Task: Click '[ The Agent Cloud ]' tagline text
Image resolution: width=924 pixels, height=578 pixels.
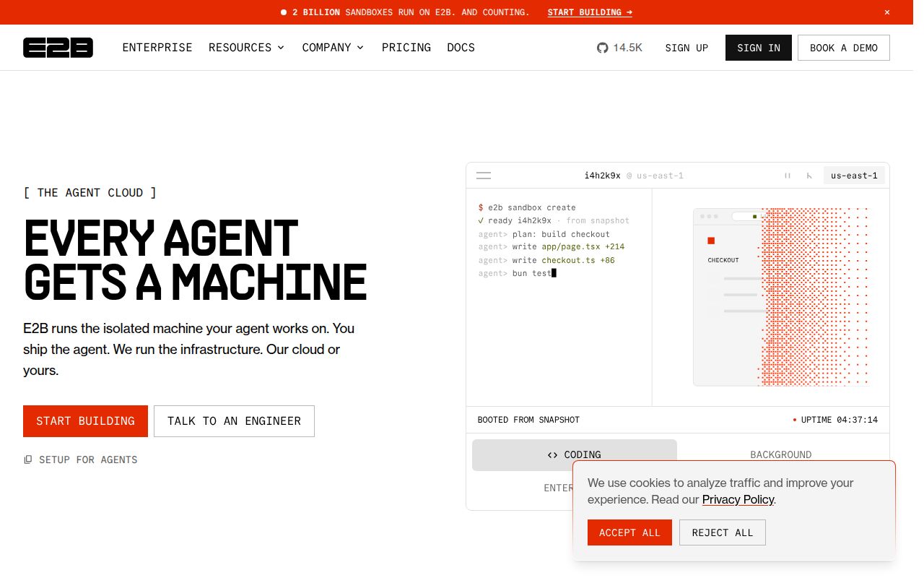Action: click(90, 192)
